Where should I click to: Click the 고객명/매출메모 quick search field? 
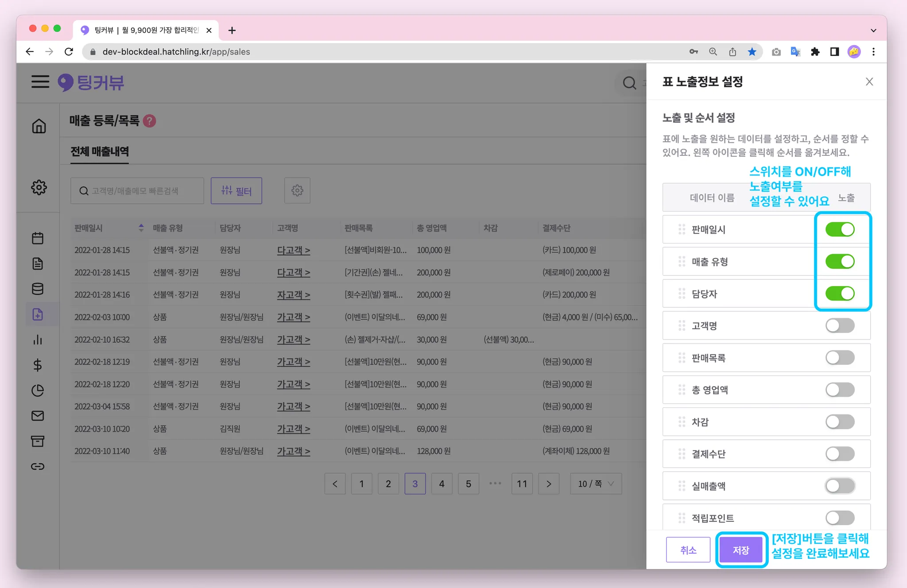click(x=137, y=191)
